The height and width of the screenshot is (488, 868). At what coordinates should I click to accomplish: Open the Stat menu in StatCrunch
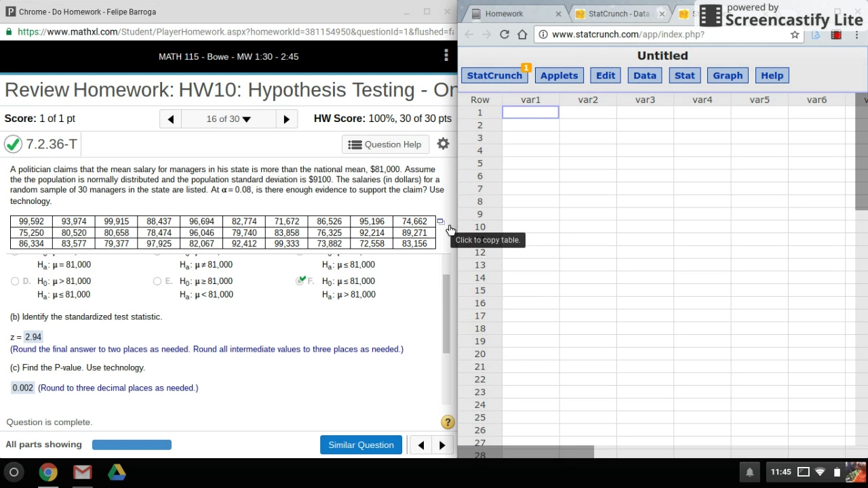pos(685,76)
